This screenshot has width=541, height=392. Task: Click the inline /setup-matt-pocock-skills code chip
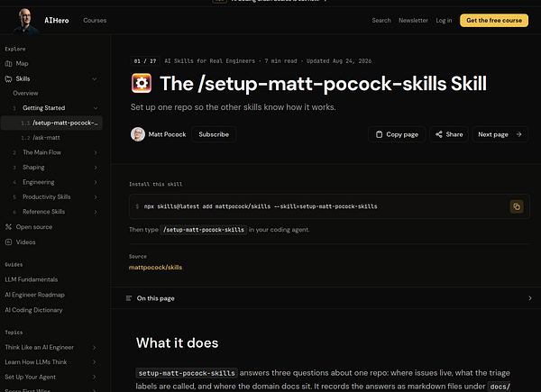204,230
